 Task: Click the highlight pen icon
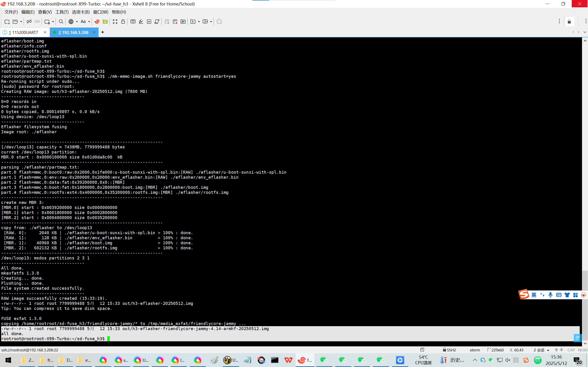pos(141,22)
